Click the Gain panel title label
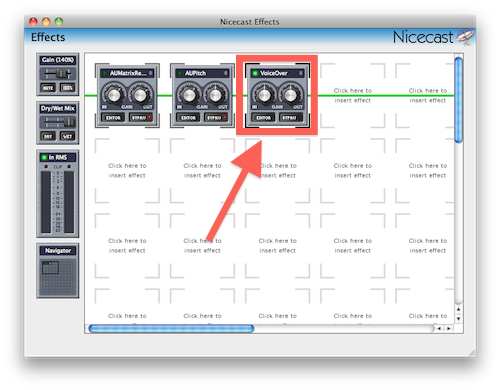This screenshot has width=500, height=390. pyautogui.click(x=58, y=60)
